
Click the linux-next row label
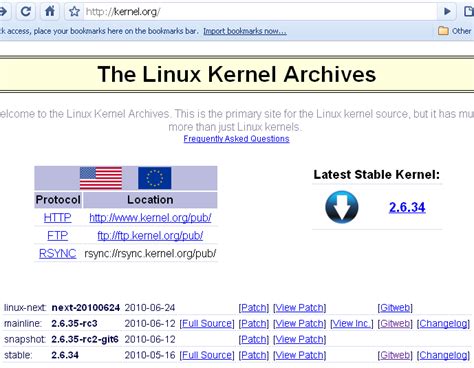coord(25,308)
